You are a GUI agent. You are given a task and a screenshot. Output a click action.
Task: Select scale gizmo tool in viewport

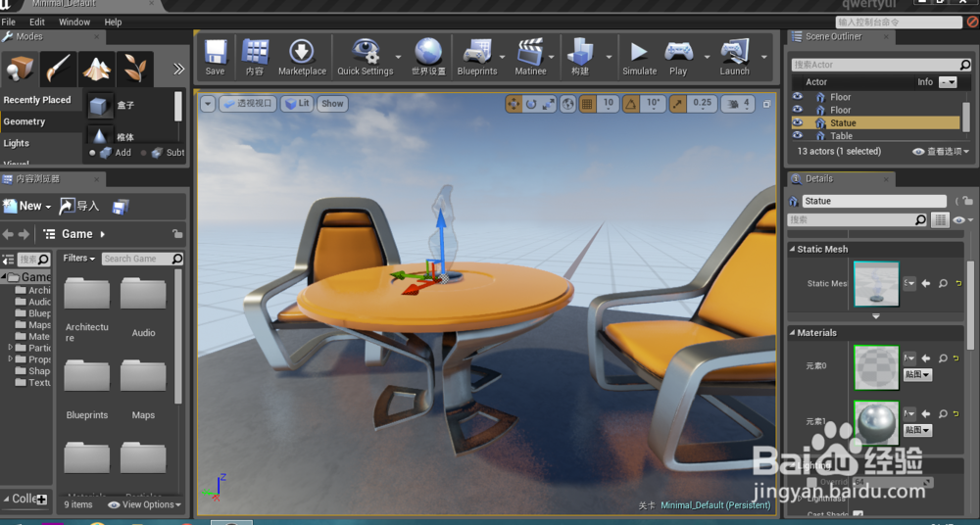click(x=548, y=105)
